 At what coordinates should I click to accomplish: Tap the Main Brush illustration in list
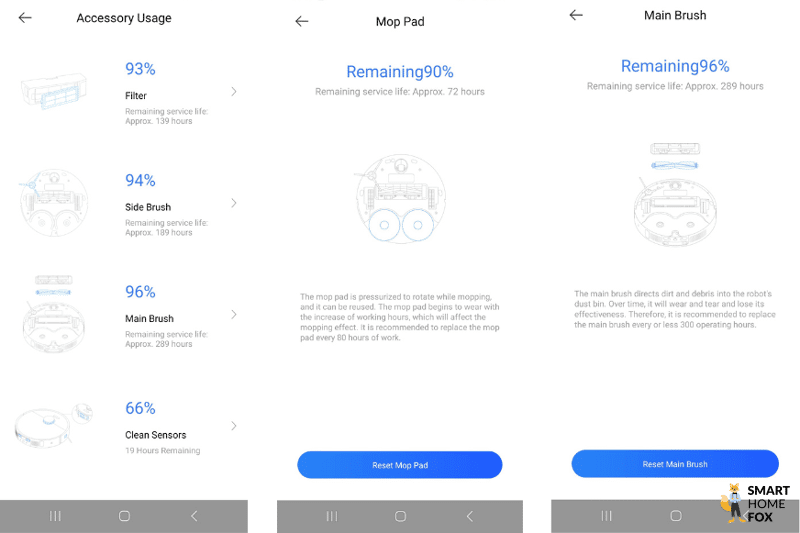click(54, 312)
